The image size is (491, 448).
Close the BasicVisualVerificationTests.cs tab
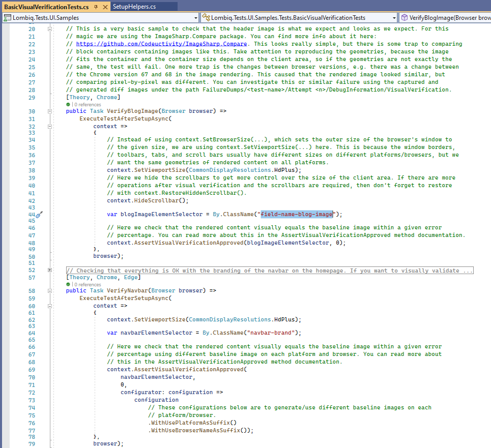(105, 7)
